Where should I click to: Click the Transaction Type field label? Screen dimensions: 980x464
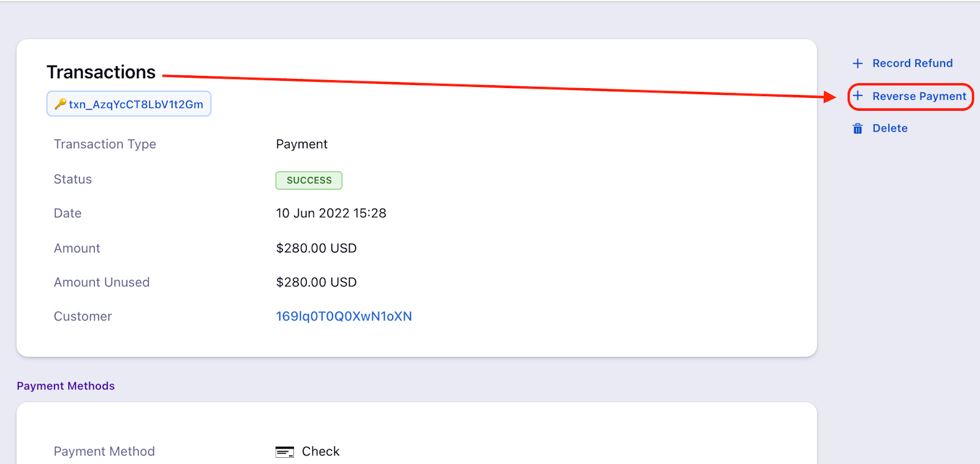tap(105, 144)
